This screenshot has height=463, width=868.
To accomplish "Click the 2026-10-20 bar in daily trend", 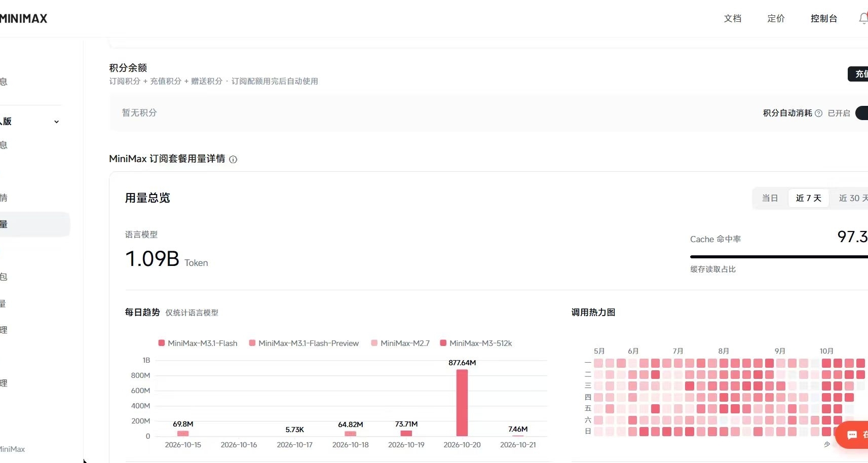I will (462, 403).
